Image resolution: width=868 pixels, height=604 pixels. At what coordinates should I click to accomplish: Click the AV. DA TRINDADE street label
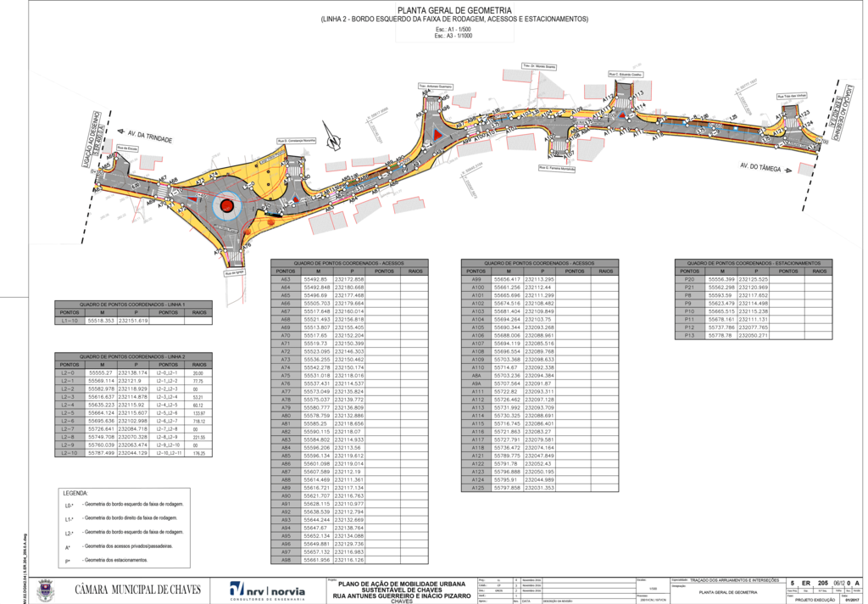coord(150,137)
